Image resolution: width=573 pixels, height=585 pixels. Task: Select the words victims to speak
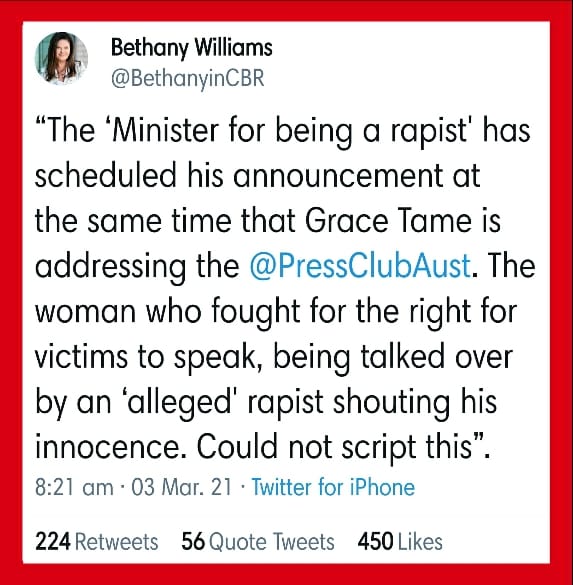[x=143, y=357]
